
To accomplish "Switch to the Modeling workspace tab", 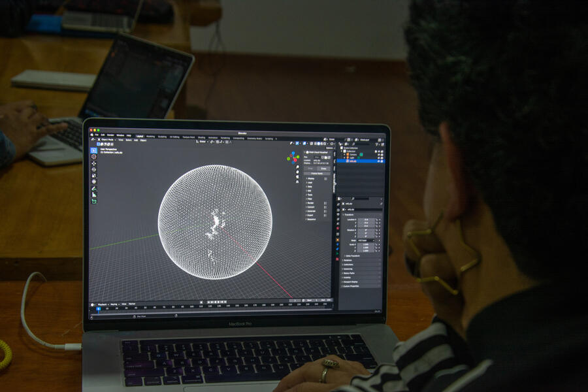I will tap(150, 137).
